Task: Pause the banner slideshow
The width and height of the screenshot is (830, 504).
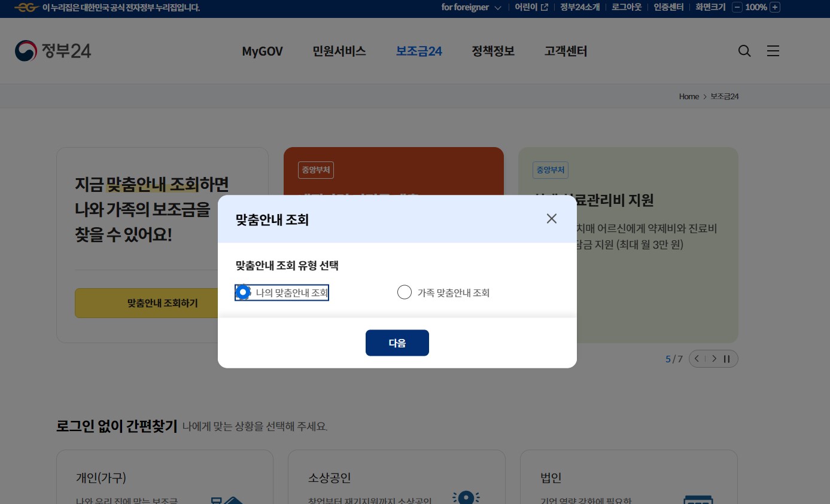Action: point(727,359)
